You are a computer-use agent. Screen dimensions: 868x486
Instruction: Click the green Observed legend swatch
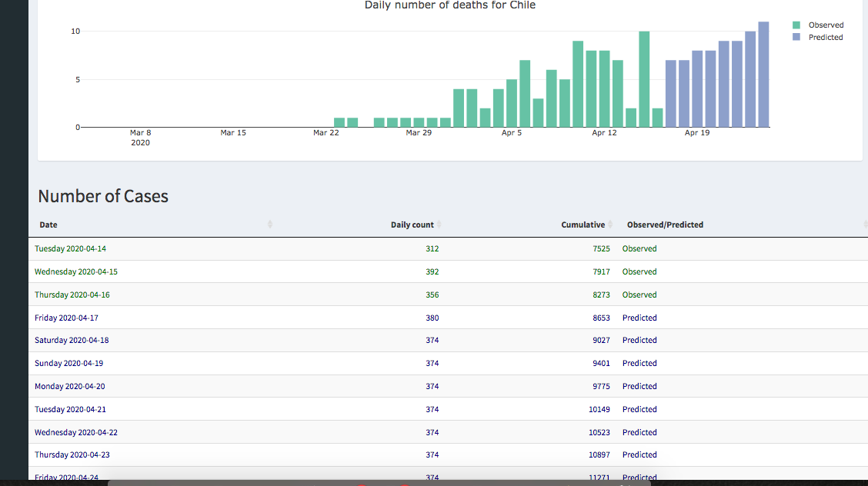click(x=797, y=25)
